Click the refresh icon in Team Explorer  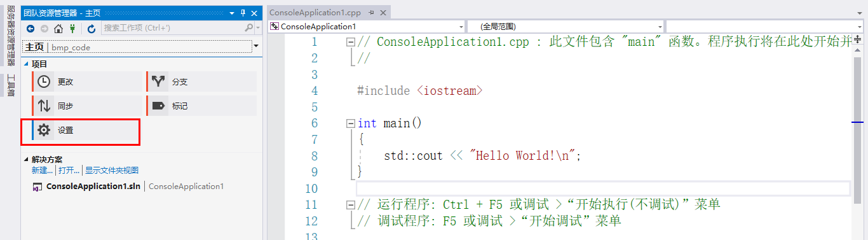(92, 29)
